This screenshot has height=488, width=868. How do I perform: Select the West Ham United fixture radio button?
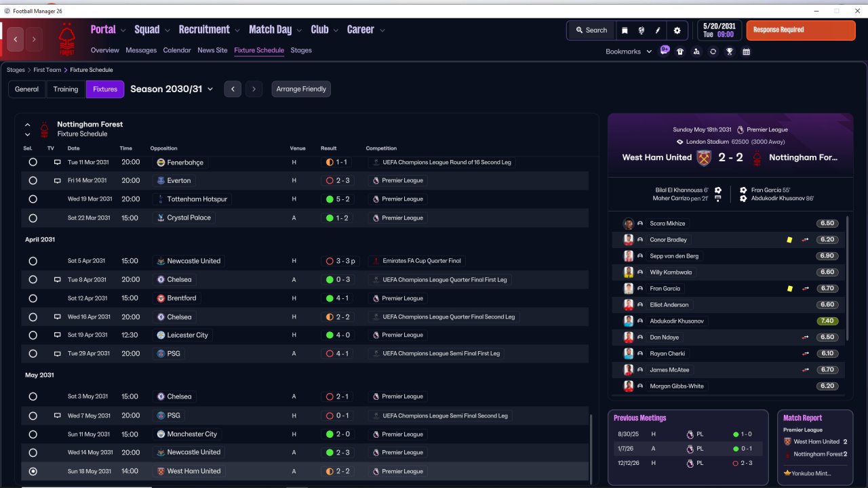tap(33, 471)
